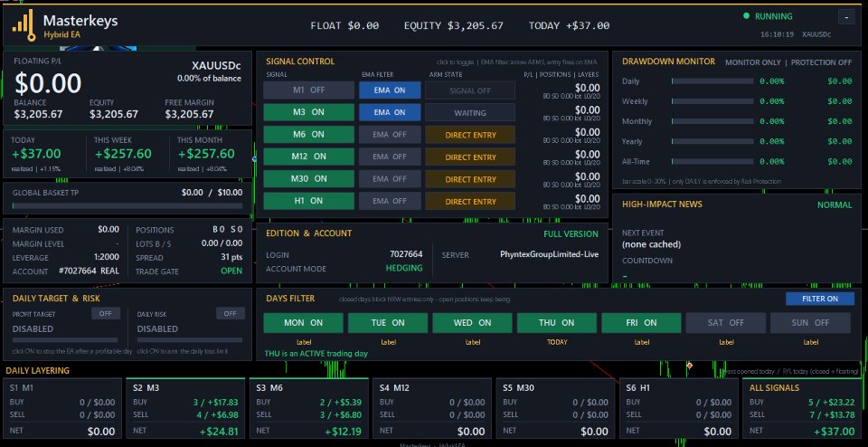
Task: Select the S3 M6 layering card
Action: 309,409
